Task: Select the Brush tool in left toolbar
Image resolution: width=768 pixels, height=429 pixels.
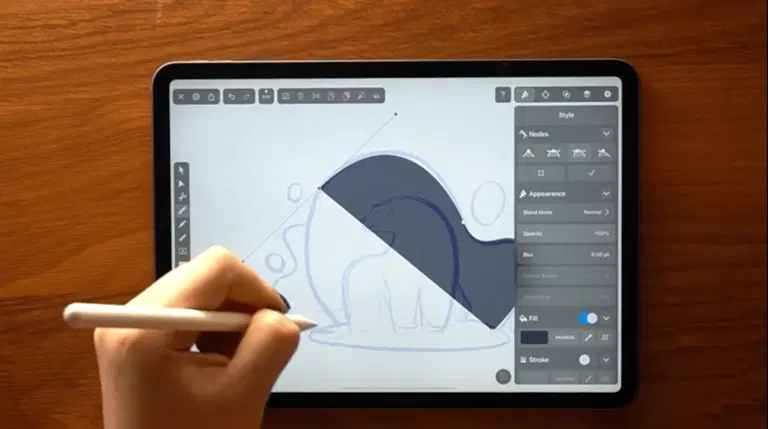Action: click(182, 238)
